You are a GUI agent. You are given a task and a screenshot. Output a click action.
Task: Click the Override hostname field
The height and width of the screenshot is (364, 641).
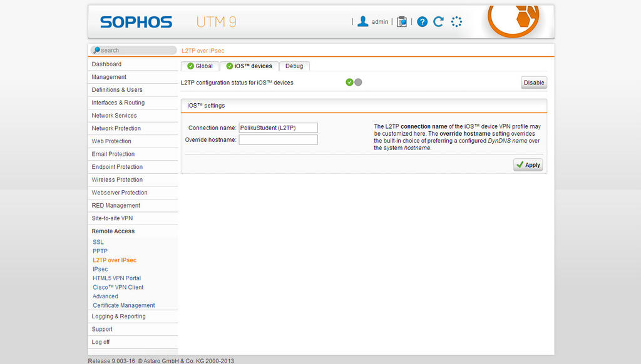click(x=278, y=139)
